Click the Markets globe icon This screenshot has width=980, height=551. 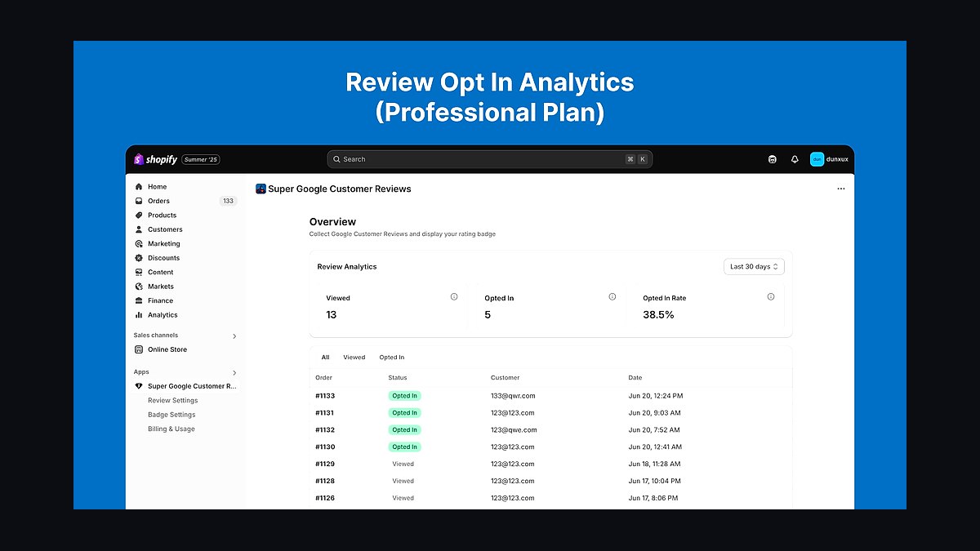(x=139, y=287)
